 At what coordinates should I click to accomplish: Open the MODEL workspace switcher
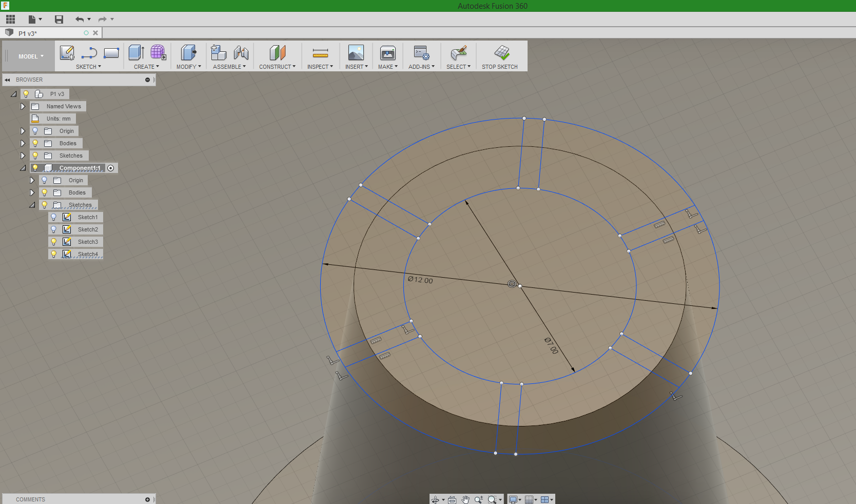tap(31, 56)
